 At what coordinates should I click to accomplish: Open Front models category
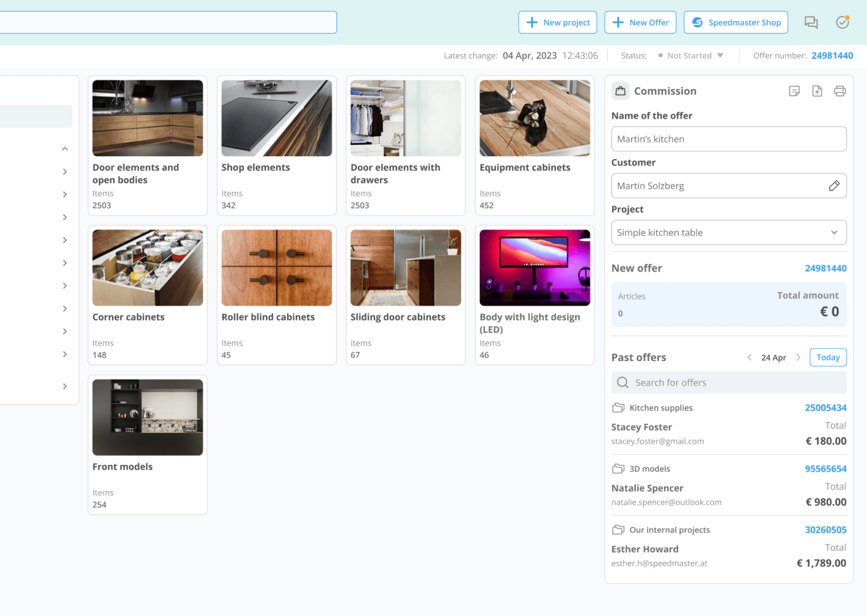[x=147, y=445]
